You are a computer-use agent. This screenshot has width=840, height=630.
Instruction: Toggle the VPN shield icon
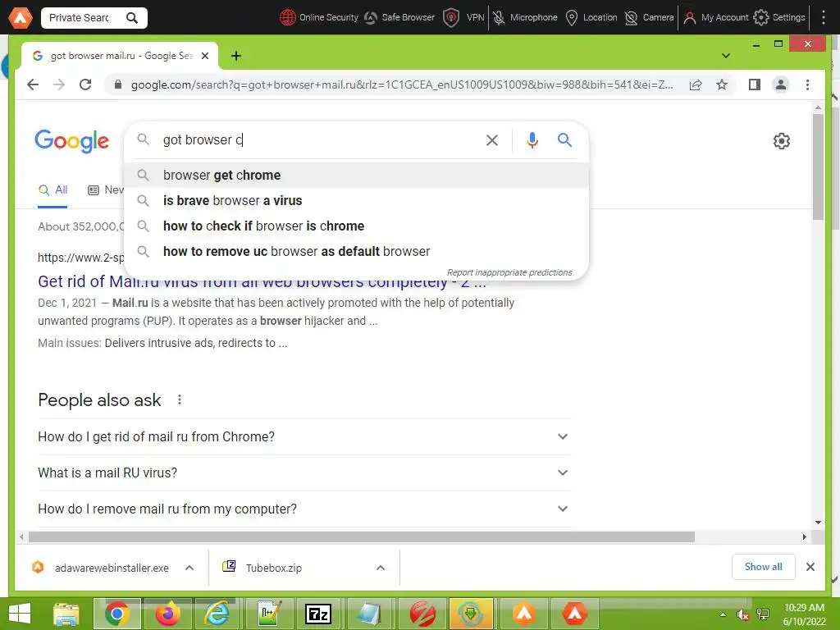click(451, 18)
